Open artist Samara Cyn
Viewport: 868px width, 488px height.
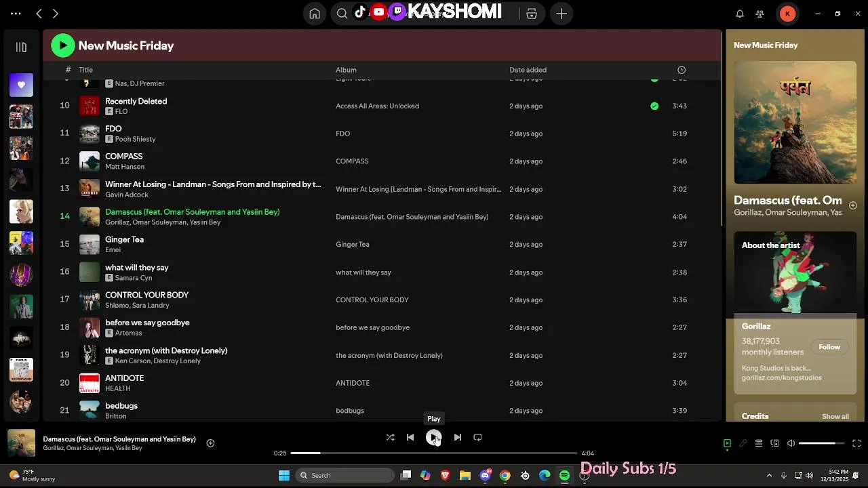[x=133, y=278]
